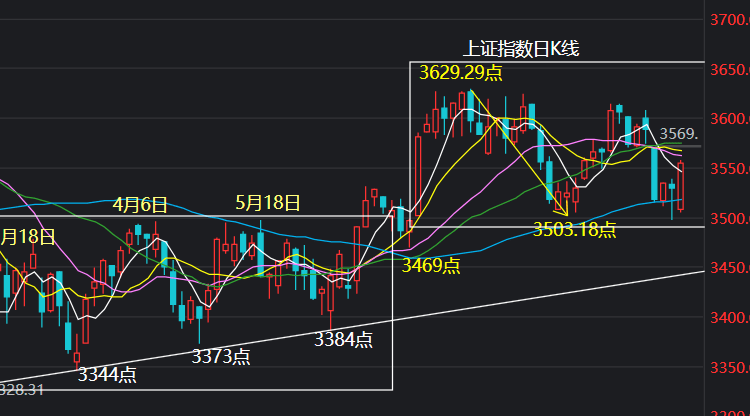The height and width of the screenshot is (416, 750).
Task: Select the 3600 price axis label
Action: coord(730,119)
